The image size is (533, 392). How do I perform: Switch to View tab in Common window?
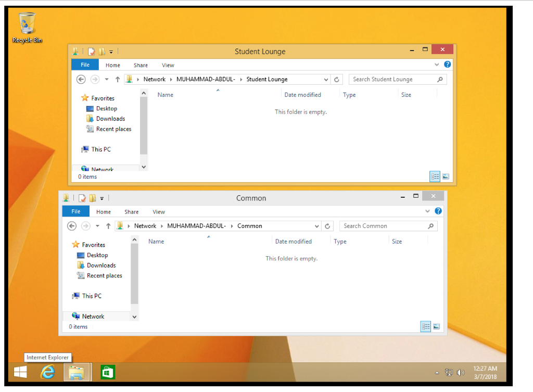[x=159, y=212]
